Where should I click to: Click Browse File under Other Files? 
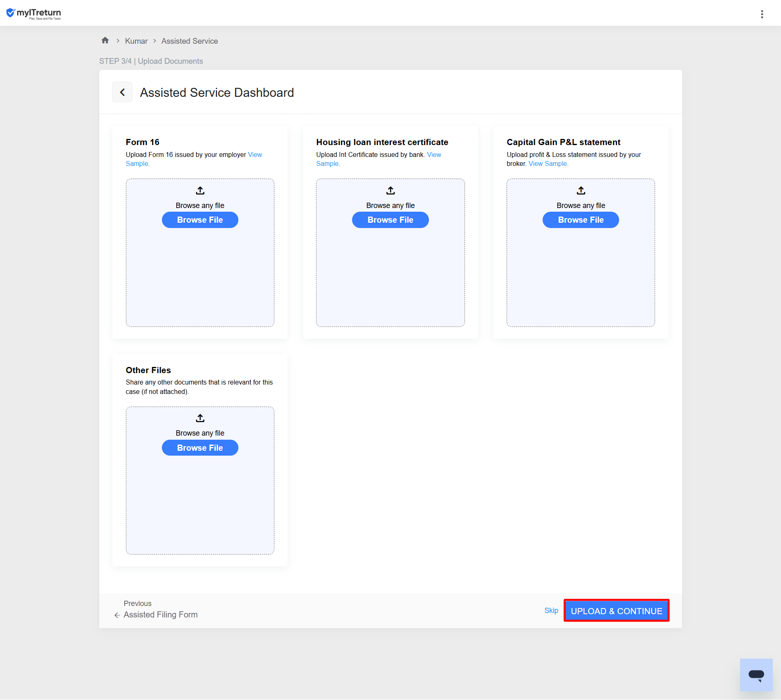coord(200,448)
